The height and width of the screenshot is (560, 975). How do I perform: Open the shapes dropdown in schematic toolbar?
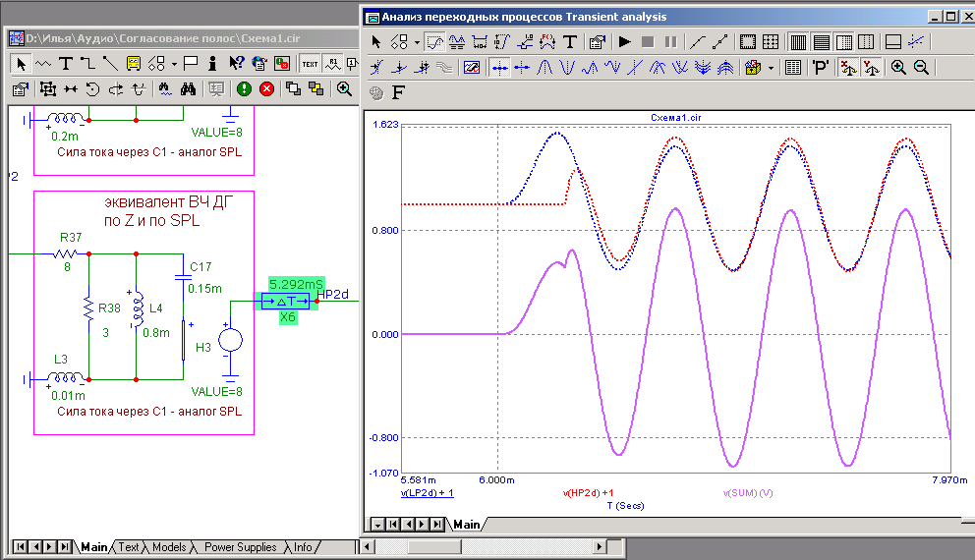[x=174, y=64]
